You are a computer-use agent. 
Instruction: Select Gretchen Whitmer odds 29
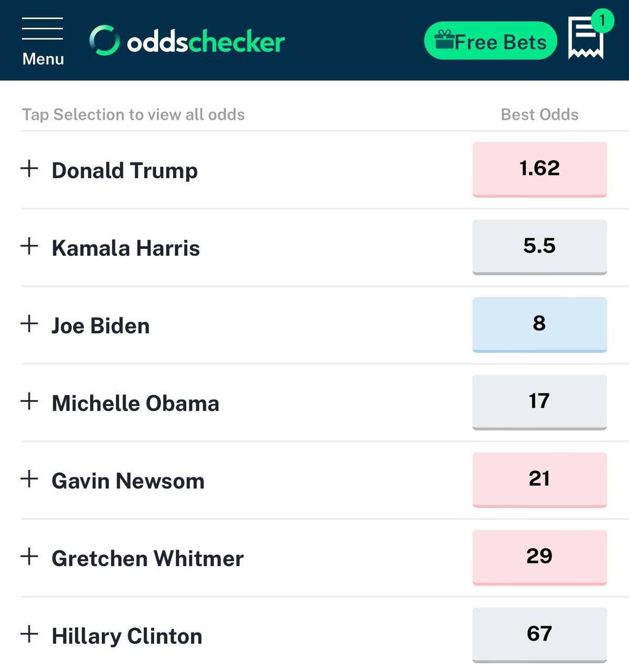[x=539, y=556]
